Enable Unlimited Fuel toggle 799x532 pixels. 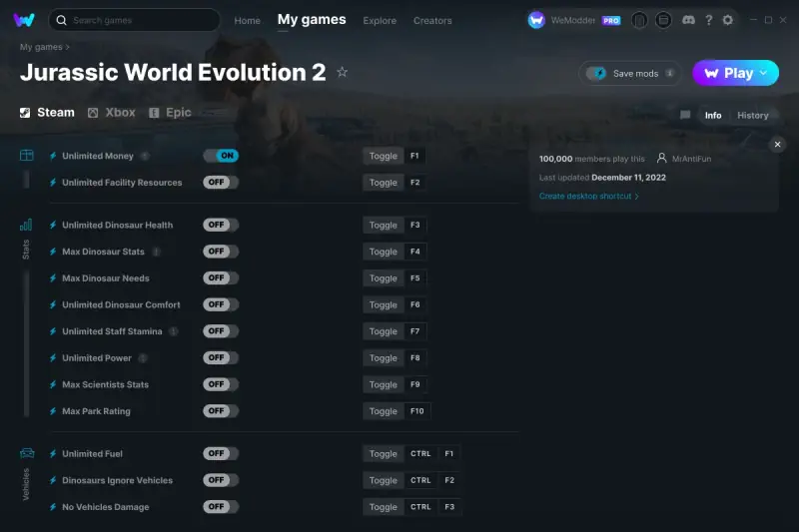[221, 453]
